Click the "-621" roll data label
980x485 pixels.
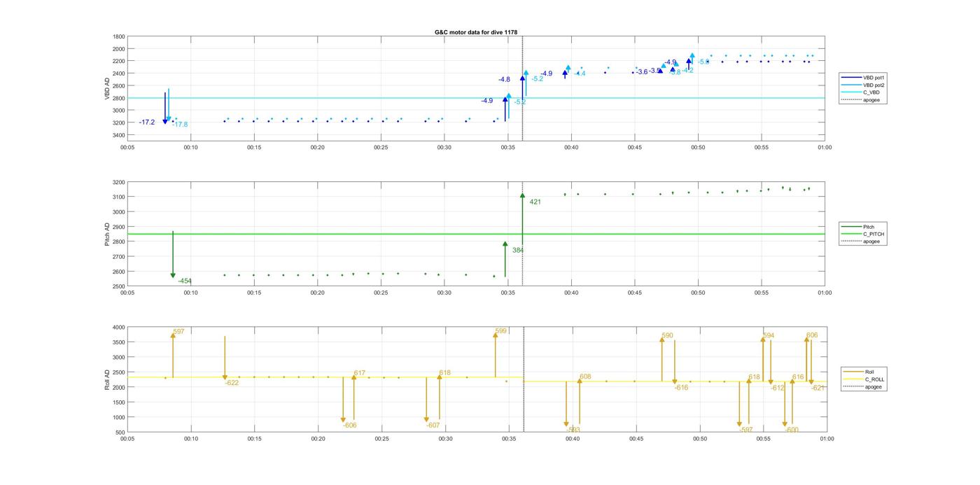click(x=818, y=388)
